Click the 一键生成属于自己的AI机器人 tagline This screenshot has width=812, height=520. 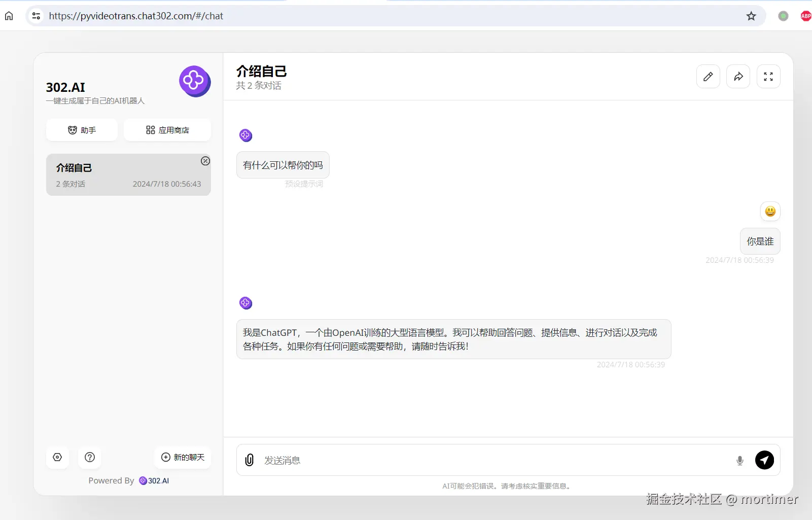click(x=95, y=101)
